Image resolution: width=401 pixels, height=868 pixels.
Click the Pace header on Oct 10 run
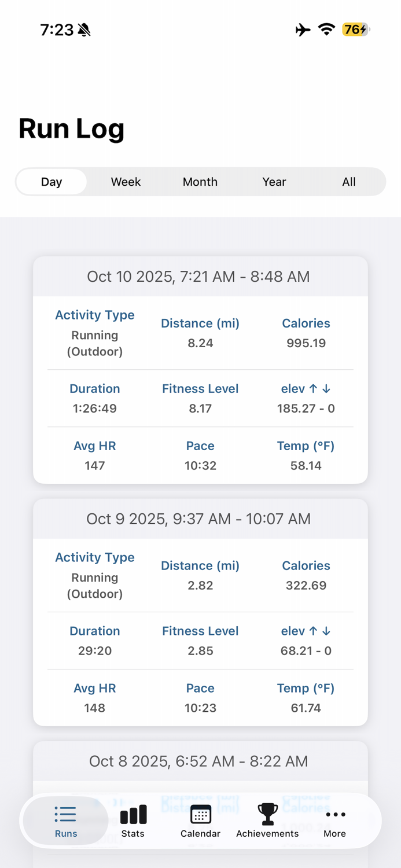point(200,446)
